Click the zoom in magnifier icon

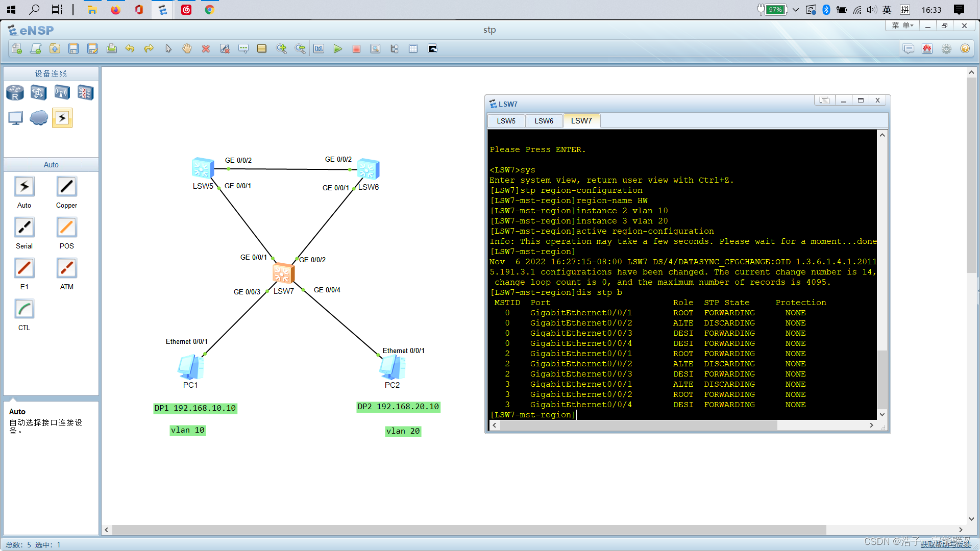281,49
